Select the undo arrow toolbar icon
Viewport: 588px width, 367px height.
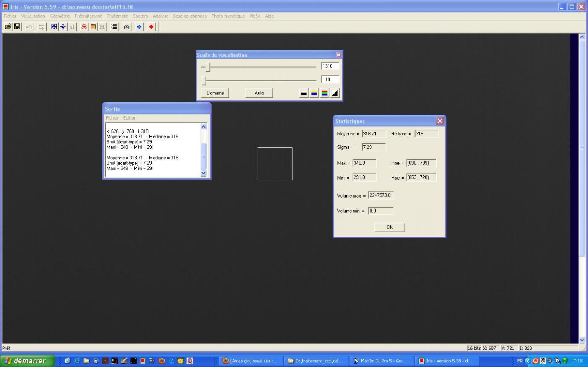pos(29,27)
